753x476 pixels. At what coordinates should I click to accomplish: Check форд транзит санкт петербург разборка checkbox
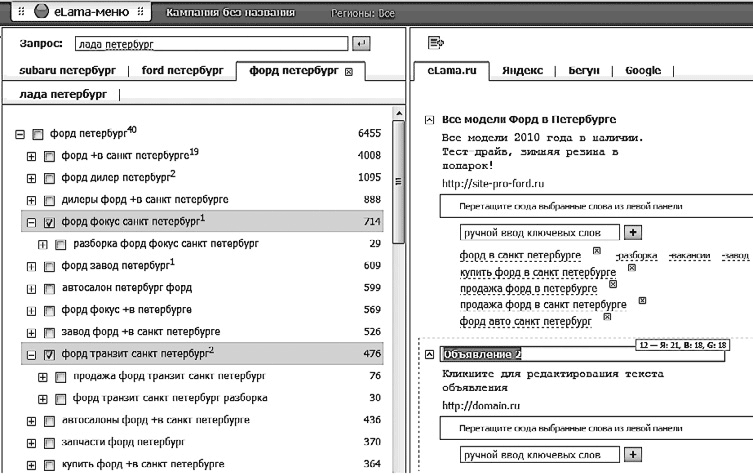(61, 399)
